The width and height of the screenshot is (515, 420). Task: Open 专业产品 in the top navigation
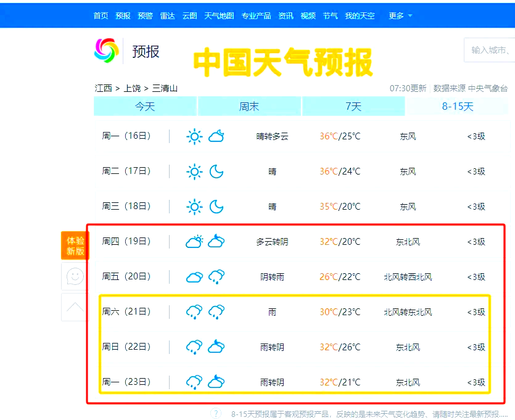tap(256, 16)
